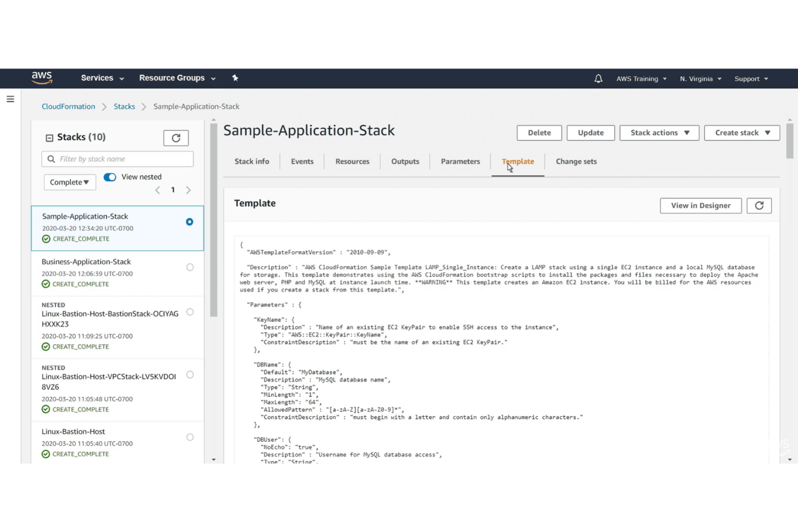Open the Complete status filter dropdown
The width and height of the screenshot is (798, 532).
[70, 182]
